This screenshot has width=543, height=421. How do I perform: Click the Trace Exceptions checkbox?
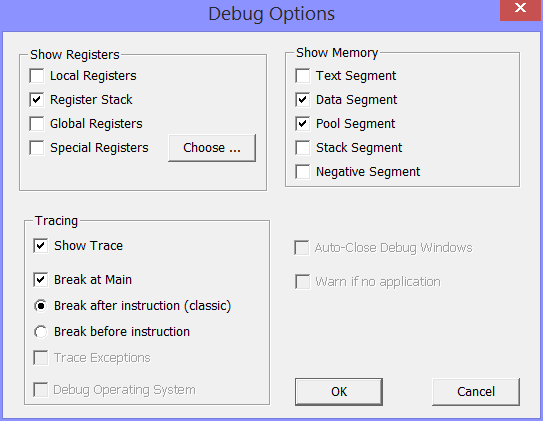click(x=41, y=358)
